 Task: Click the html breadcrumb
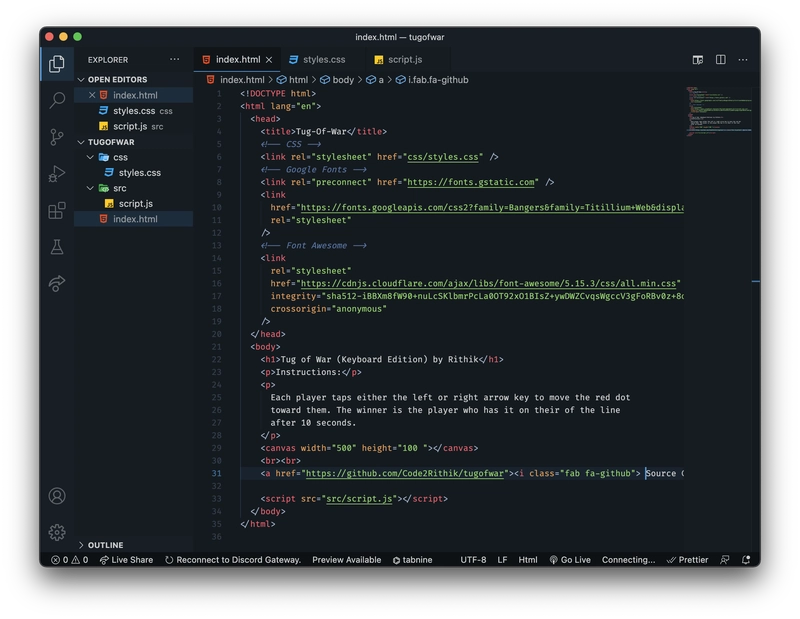click(292, 80)
